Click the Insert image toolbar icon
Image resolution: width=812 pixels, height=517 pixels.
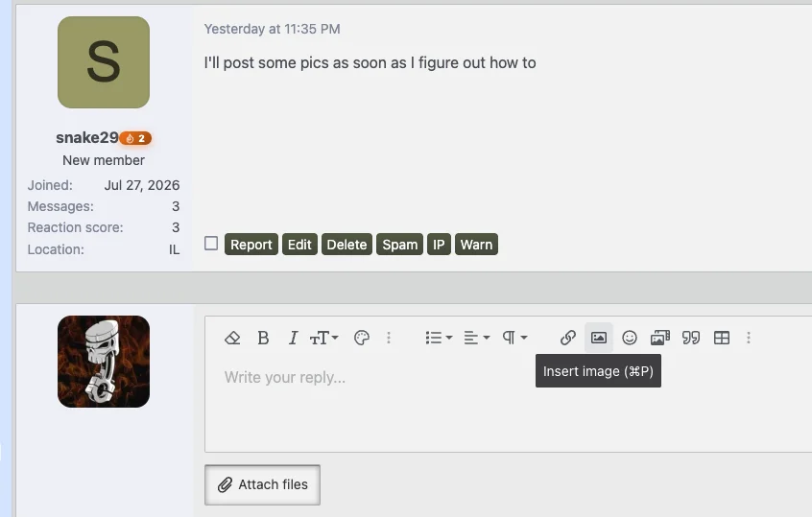[x=599, y=338]
